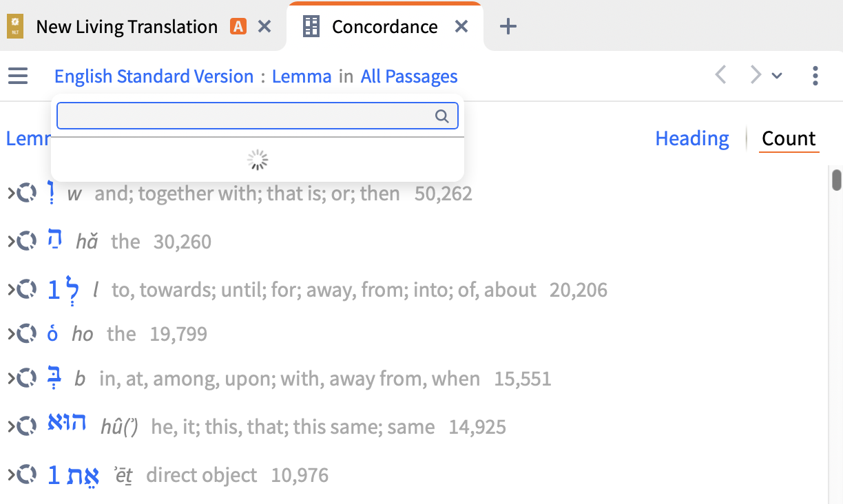Sort by Count tab
Viewport: 843px width, 504px height.
(x=789, y=138)
